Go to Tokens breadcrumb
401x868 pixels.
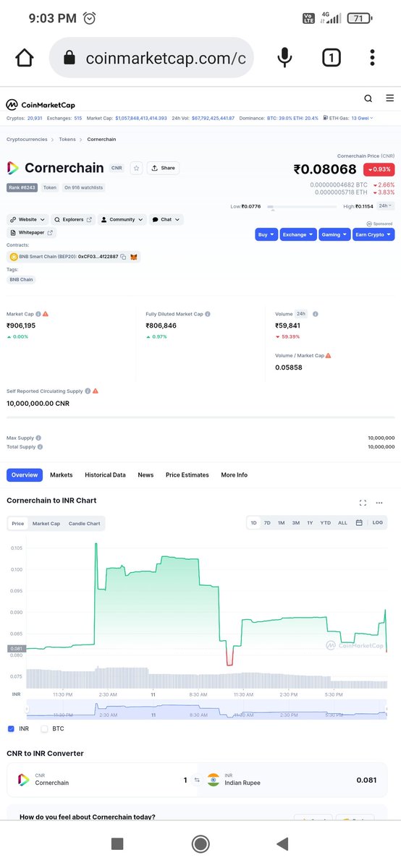(67, 139)
